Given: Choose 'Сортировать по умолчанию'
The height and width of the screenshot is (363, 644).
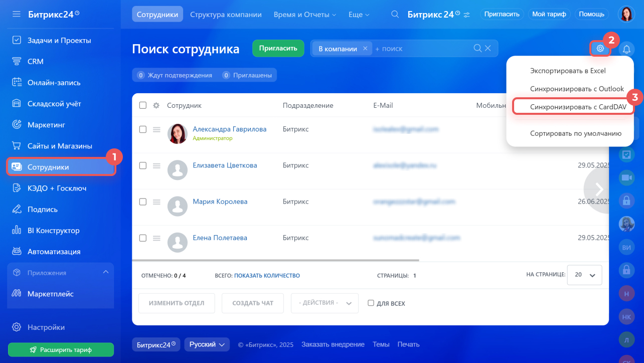Looking at the screenshot, I should coord(576,133).
